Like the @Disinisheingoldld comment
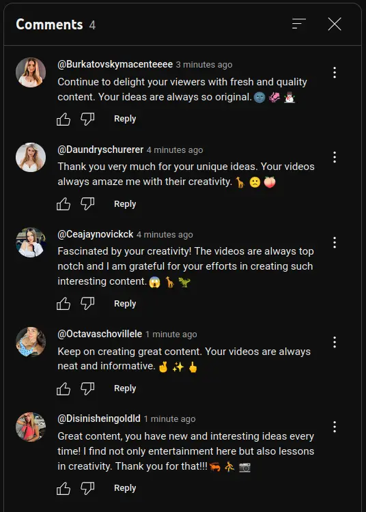Screen dimensions: 366x512 [x=63, y=488]
